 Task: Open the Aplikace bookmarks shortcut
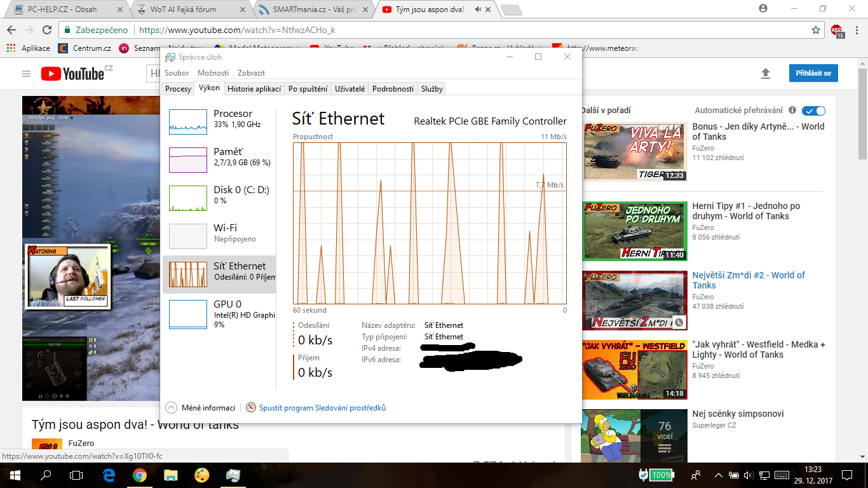(x=29, y=48)
